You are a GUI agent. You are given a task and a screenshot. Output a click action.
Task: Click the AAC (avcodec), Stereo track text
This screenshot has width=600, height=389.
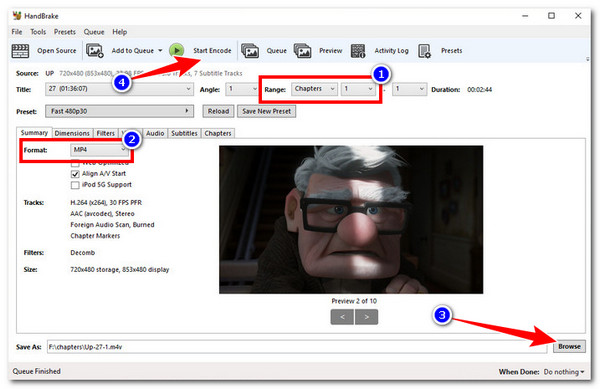(x=102, y=213)
